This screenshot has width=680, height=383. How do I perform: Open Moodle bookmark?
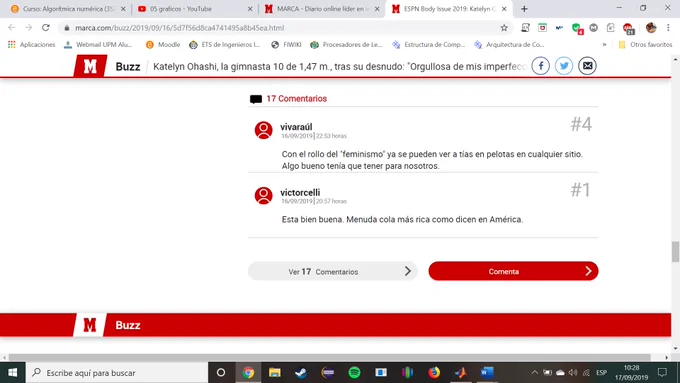[163, 45]
